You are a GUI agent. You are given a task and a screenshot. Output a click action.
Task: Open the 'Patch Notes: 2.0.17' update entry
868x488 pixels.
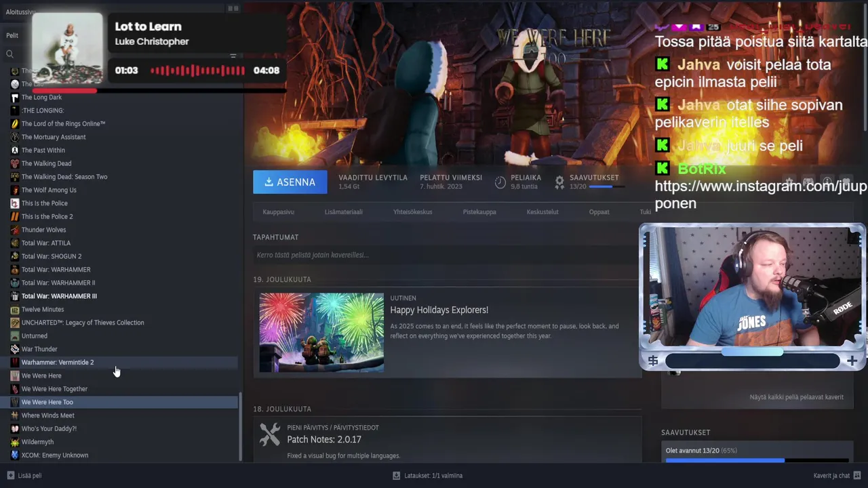(x=324, y=439)
